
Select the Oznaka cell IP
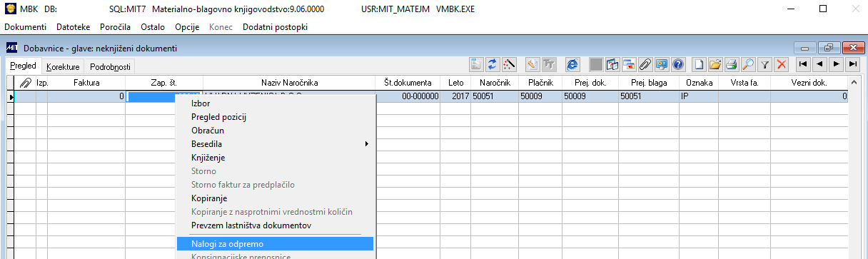coord(698,96)
